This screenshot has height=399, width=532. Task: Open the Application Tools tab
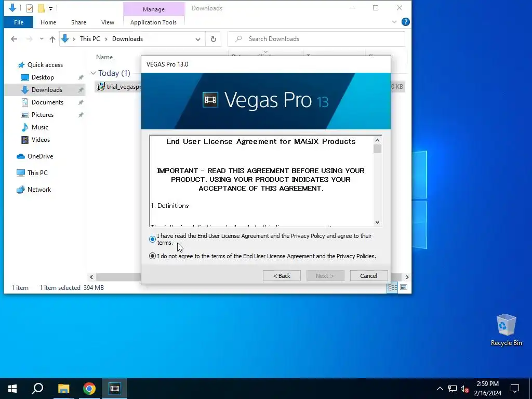coord(153,22)
